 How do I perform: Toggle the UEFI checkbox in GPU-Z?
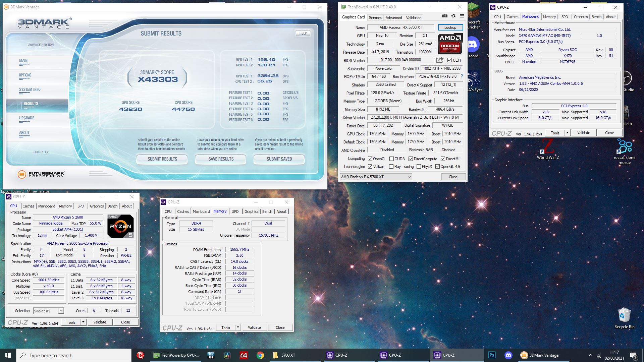pyautogui.click(x=450, y=60)
